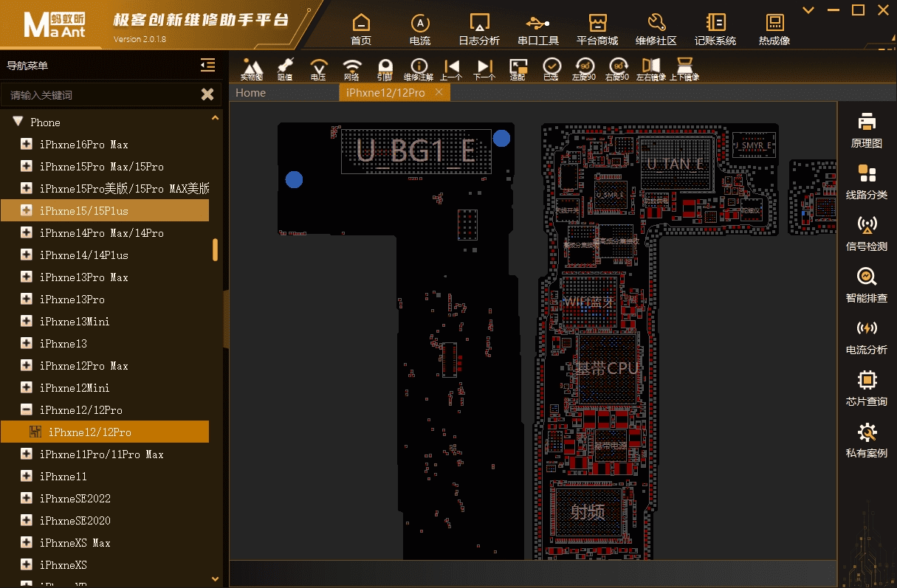897x588 pixels.
Task: Close the iPhxne12/12Pro tab
Action: pos(439,92)
